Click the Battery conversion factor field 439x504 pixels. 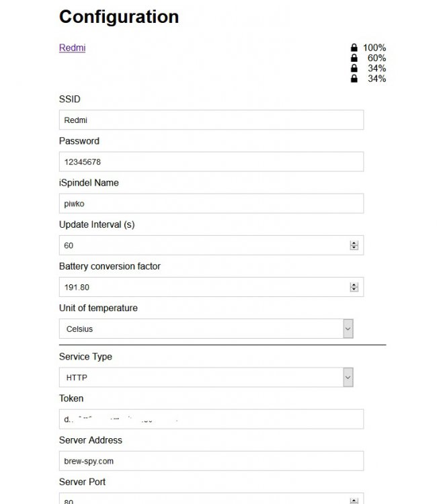click(202, 287)
